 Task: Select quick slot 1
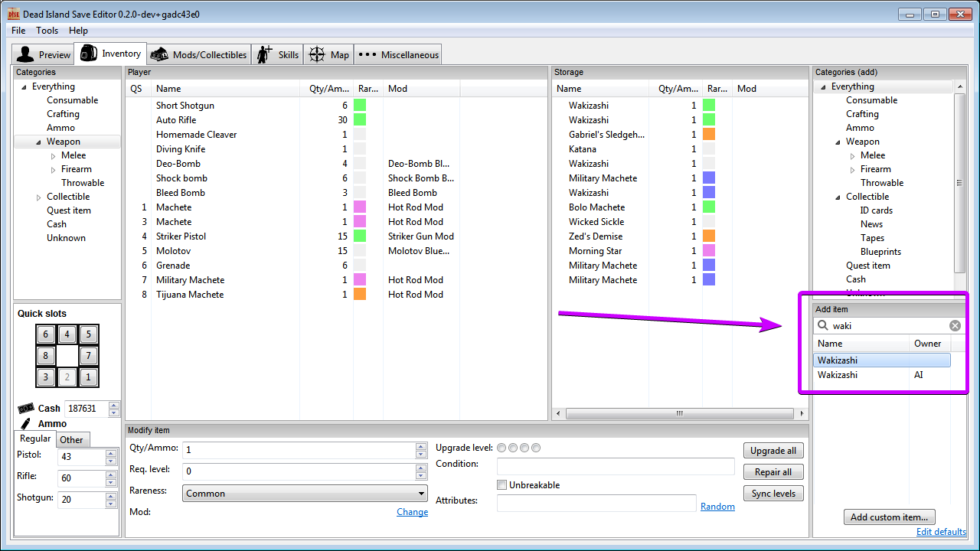(x=89, y=377)
